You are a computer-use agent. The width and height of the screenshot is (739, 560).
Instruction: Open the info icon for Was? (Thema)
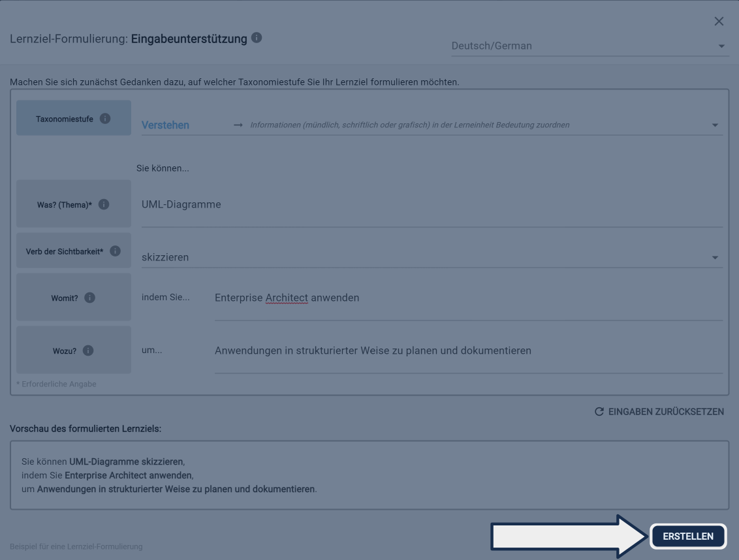point(103,204)
